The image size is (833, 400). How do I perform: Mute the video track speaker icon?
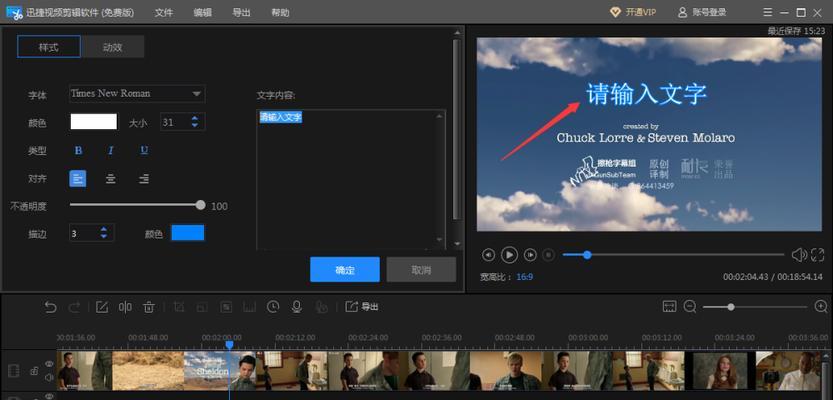coord(49,378)
